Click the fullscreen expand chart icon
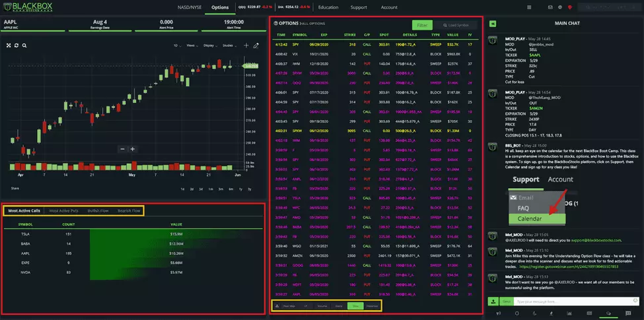Viewport: 644px width, 320px height. point(9,46)
